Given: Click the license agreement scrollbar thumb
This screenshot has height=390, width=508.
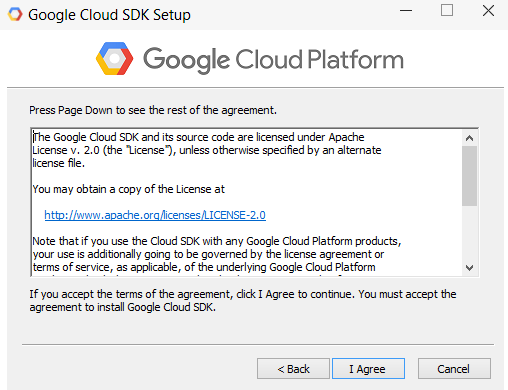Looking at the screenshot, I should coord(470,176).
